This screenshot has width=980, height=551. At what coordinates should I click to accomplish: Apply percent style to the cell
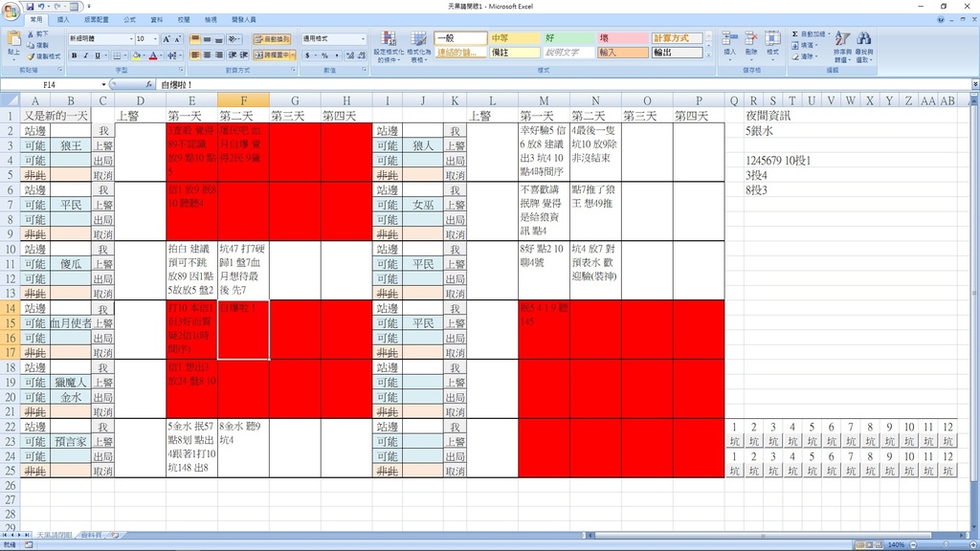[x=324, y=55]
